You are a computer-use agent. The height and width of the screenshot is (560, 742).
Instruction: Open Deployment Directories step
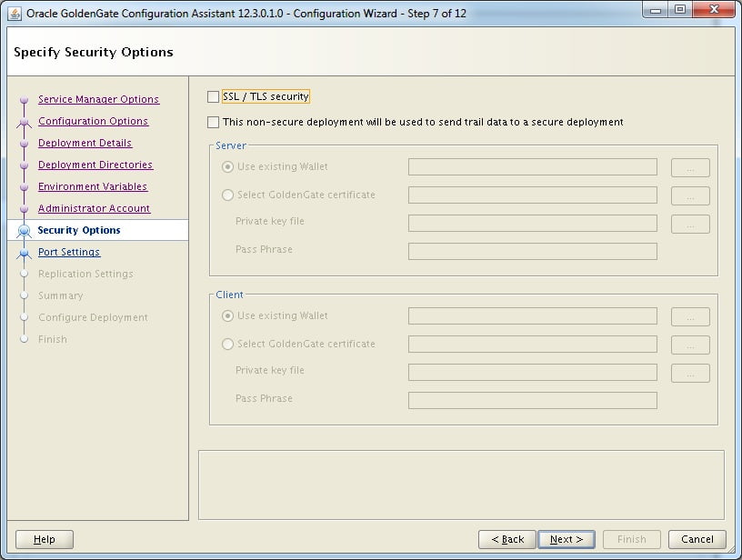point(95,165)
